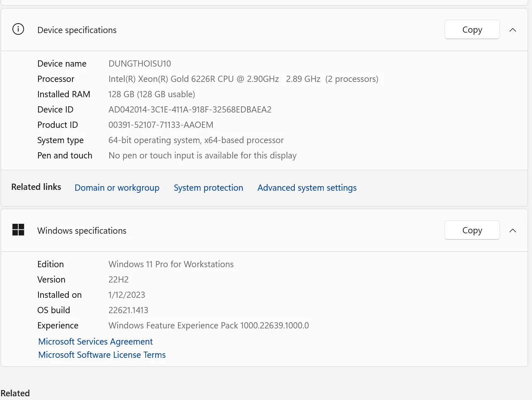Click the device name DUNGTHOISU10
The width and height of the screenshot is (532, 400).
tap(140, 64)
